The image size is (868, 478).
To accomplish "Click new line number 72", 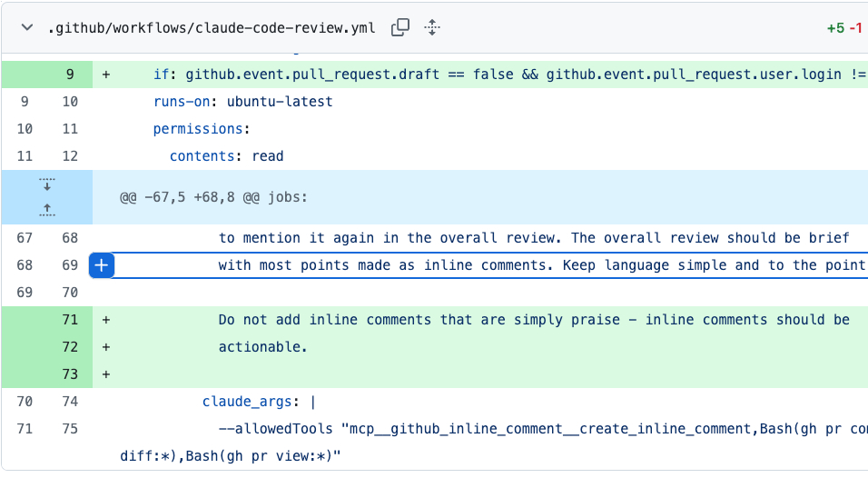I will 70,347.
